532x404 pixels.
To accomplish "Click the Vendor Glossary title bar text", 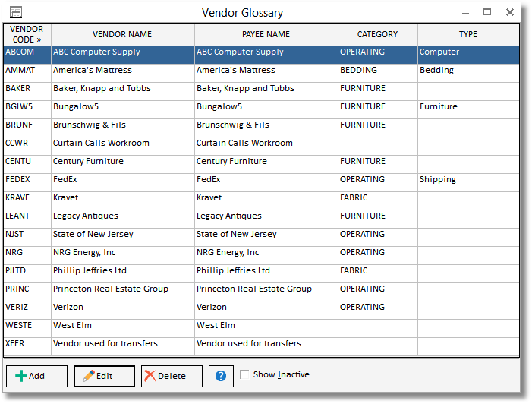I will coord(242,13).
